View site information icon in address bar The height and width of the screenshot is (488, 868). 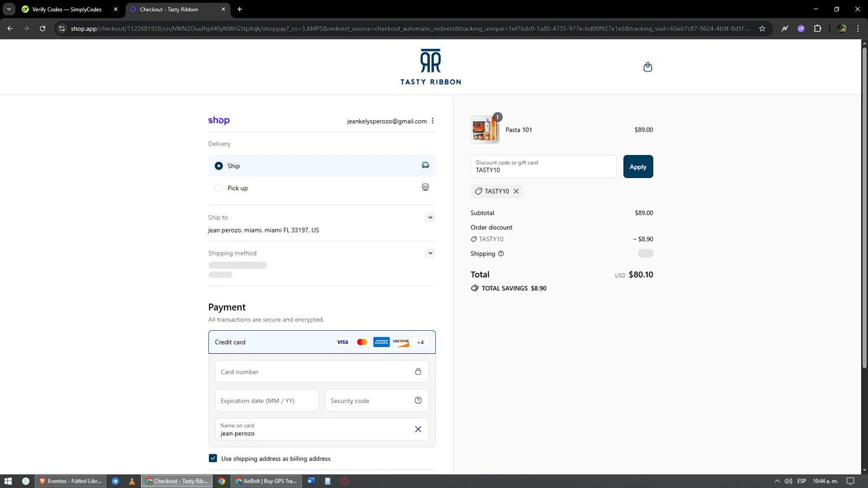point(62,28)
